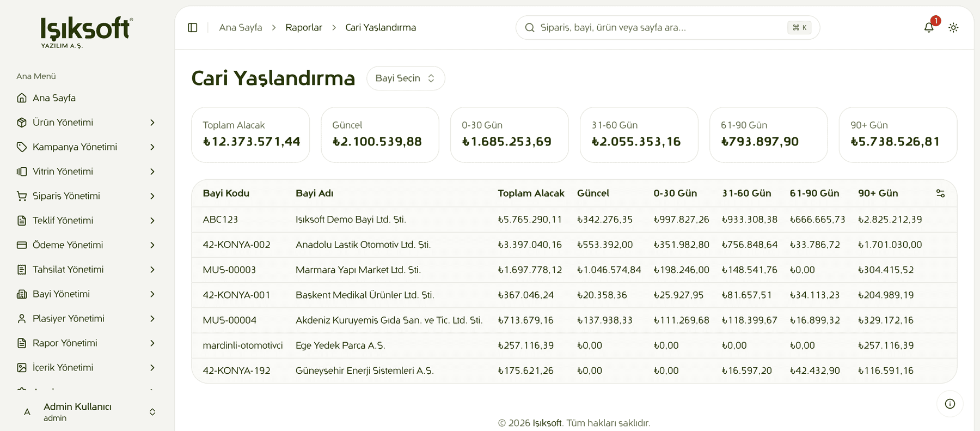Screen dimensions: 980x431
Task: Open table column settings icon
Action: click(x=940, y=193)
